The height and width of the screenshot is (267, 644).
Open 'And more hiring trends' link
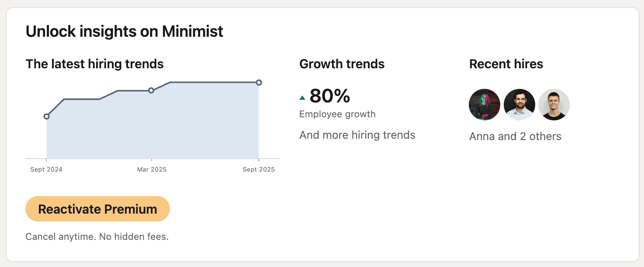pos(357,135)
